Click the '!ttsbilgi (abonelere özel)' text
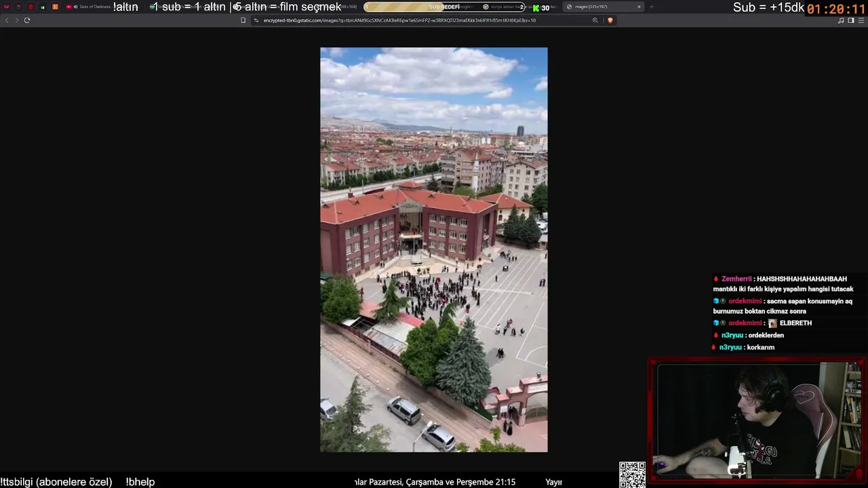868x488 pixels. 56,482
